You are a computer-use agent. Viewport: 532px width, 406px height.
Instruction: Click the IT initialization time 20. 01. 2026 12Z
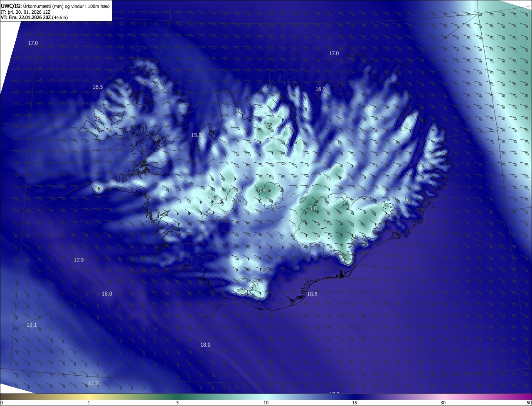click(x=26, y=12)
